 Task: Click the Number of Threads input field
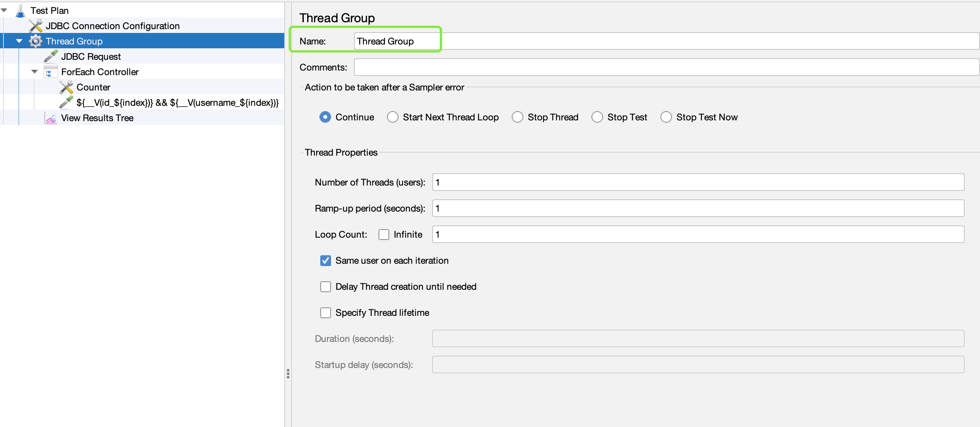tap(697, 182)
